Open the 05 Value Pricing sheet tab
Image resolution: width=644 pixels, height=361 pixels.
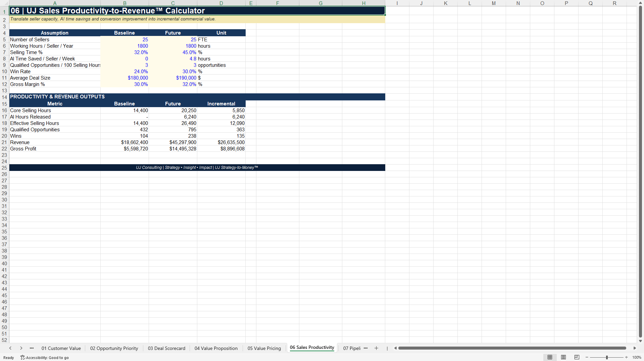pyautogui.click(x=264, y=348)
